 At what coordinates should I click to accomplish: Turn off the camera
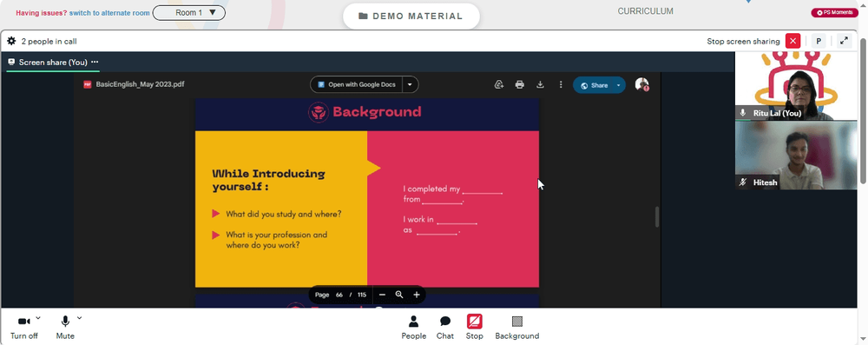[23, 328]
